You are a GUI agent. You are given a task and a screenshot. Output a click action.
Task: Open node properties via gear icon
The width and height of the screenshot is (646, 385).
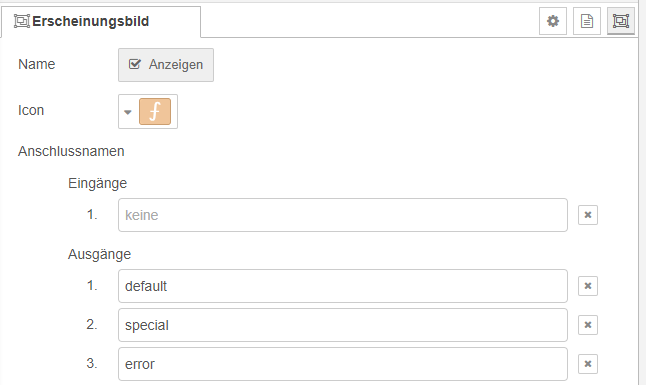pos(553,21)
